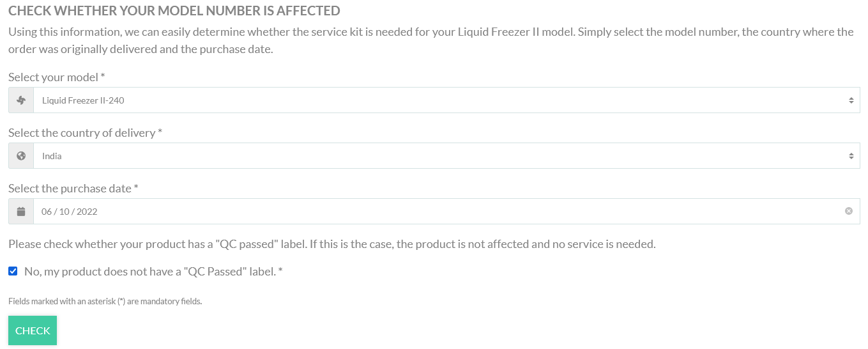Select the day "06" in the purchase date
The image size is (868, 349).
click(x=47, y=212)
